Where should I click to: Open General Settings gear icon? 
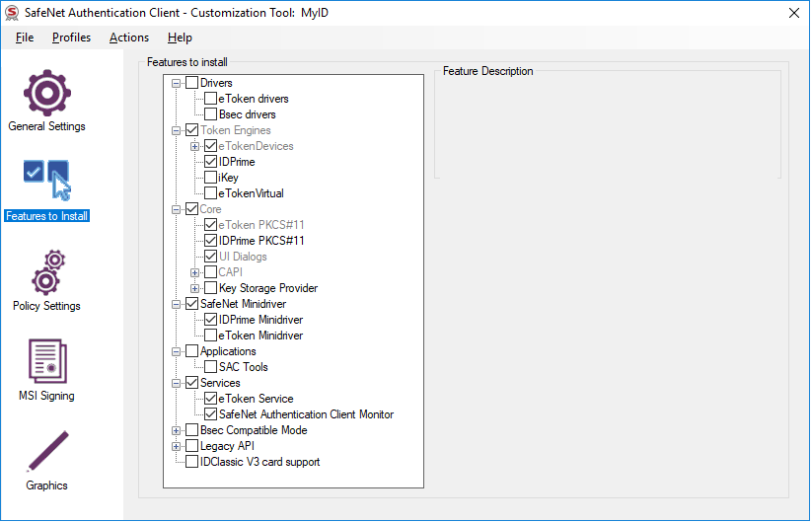coord(46,92)
